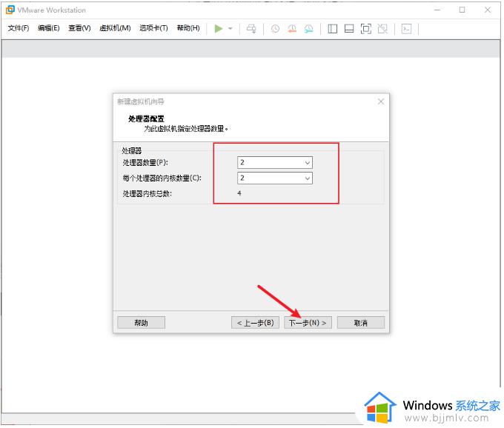Screen dimensions: 504x428
Task: Click the revert to snapshot icon
Action: pyautogui.click(x=292, y=29)
